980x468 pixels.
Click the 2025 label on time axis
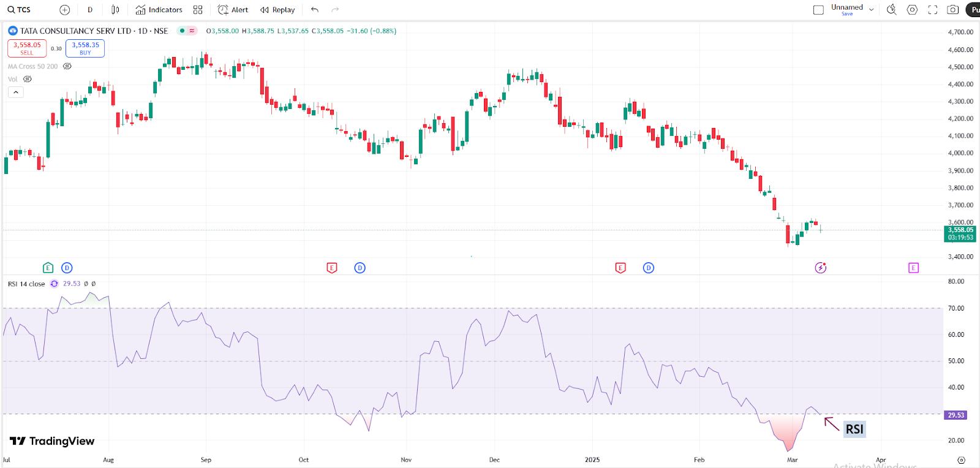(x=592, y=459)
